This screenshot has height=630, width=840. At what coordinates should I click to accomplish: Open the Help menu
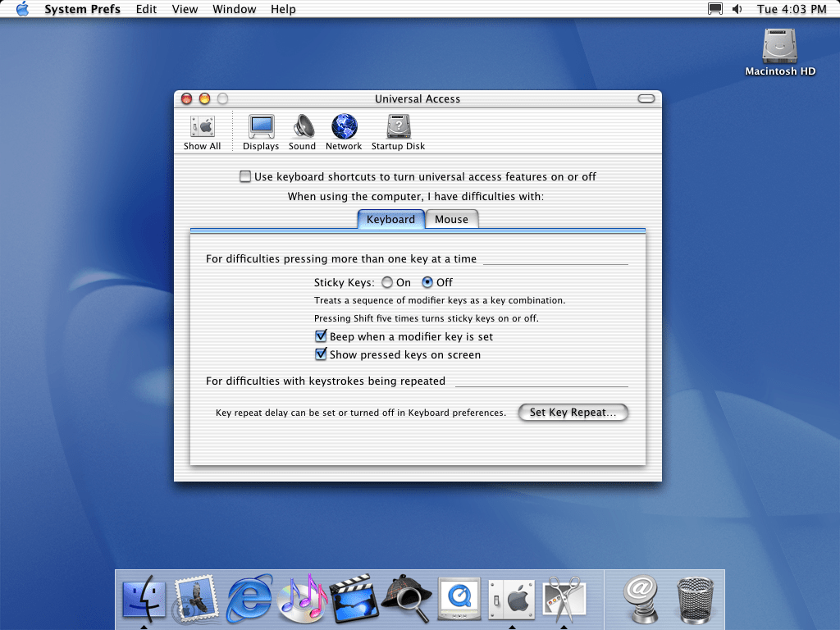click(x=283, y=9)
